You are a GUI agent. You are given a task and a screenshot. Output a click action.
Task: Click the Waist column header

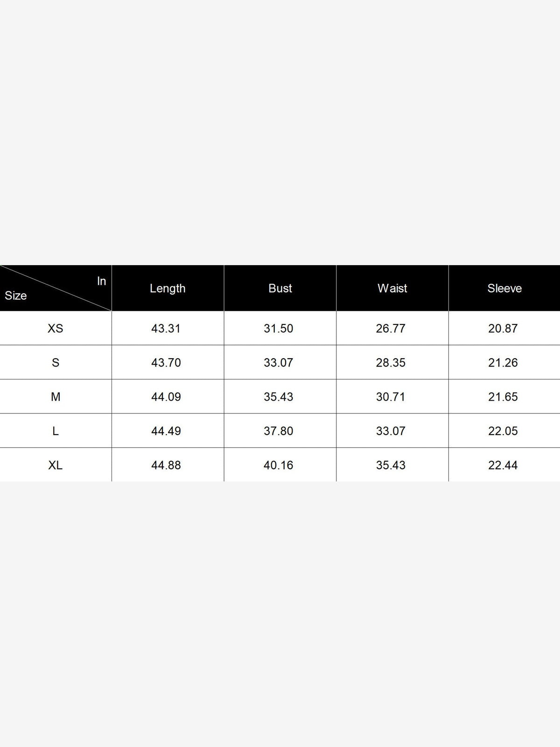pos(392,288)
